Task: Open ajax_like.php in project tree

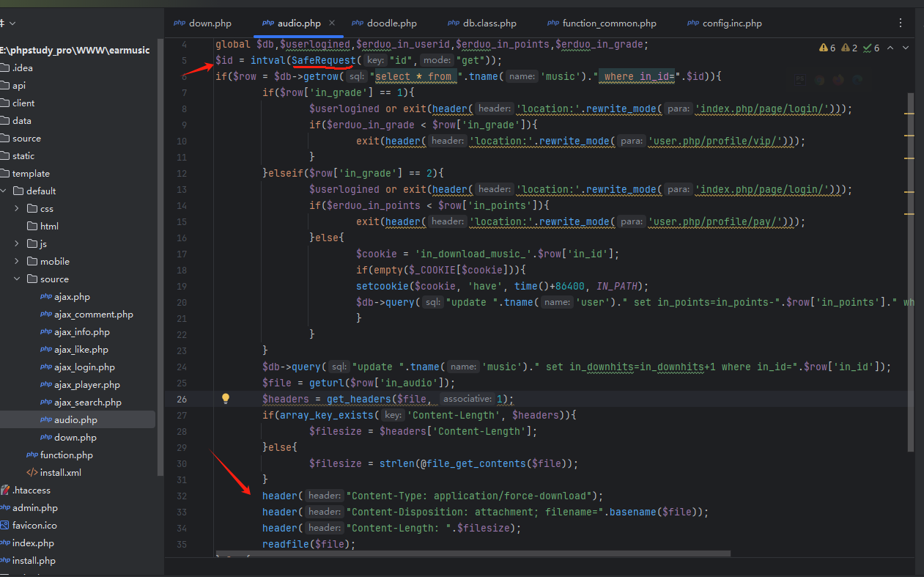Action: [81, 349]
